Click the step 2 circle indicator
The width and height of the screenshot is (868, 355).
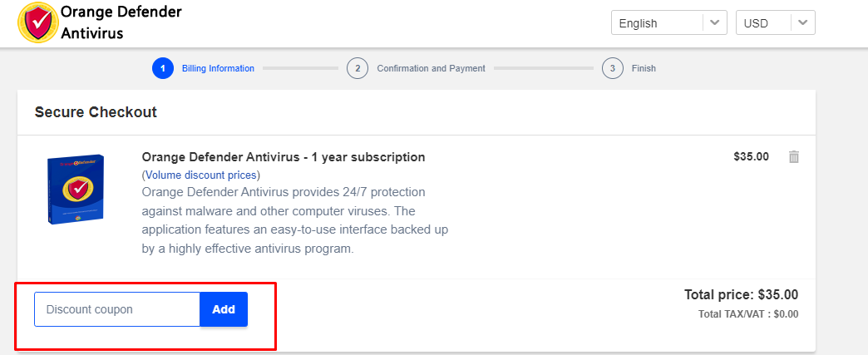(x=358, y=68)
